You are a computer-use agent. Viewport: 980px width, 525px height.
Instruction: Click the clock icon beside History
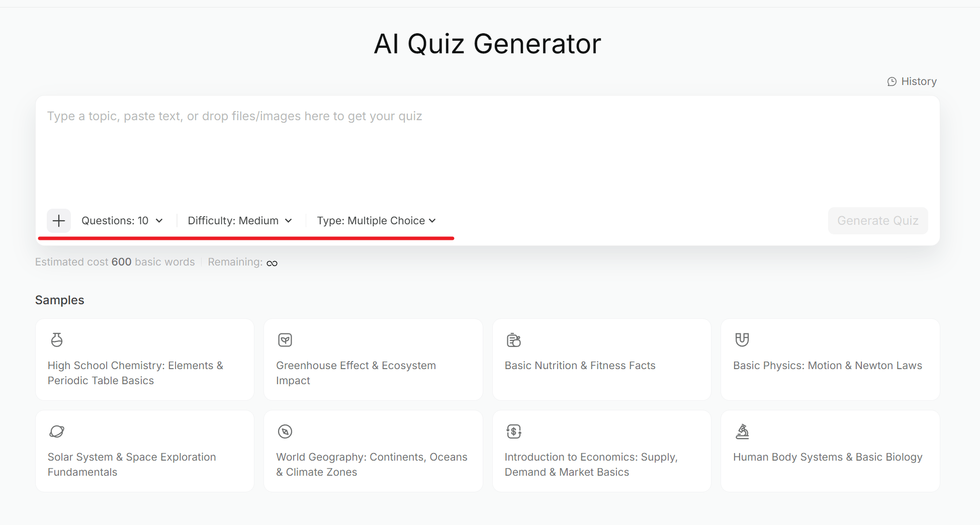pos(892,81)
